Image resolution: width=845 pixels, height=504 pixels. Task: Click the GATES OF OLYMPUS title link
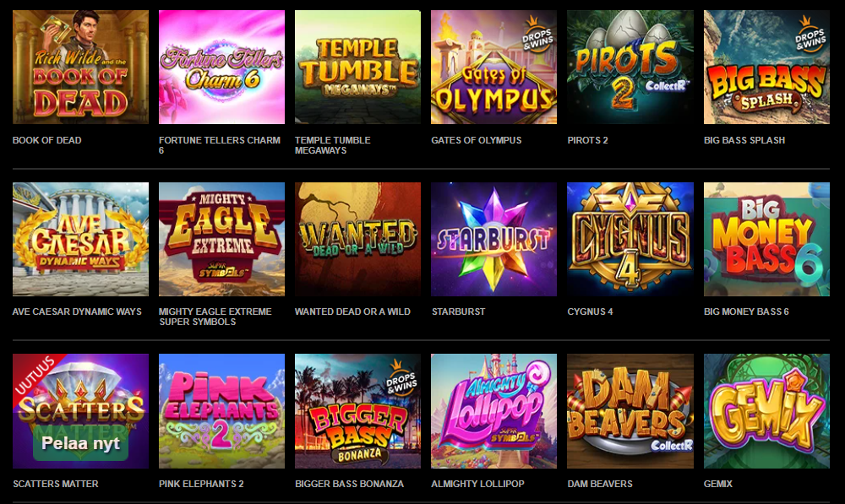[477, 140]
